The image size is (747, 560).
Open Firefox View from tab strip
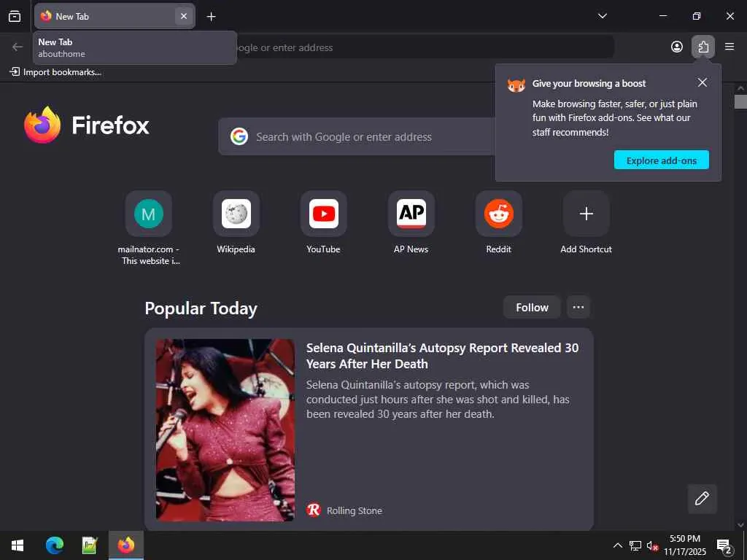(15, 16)
